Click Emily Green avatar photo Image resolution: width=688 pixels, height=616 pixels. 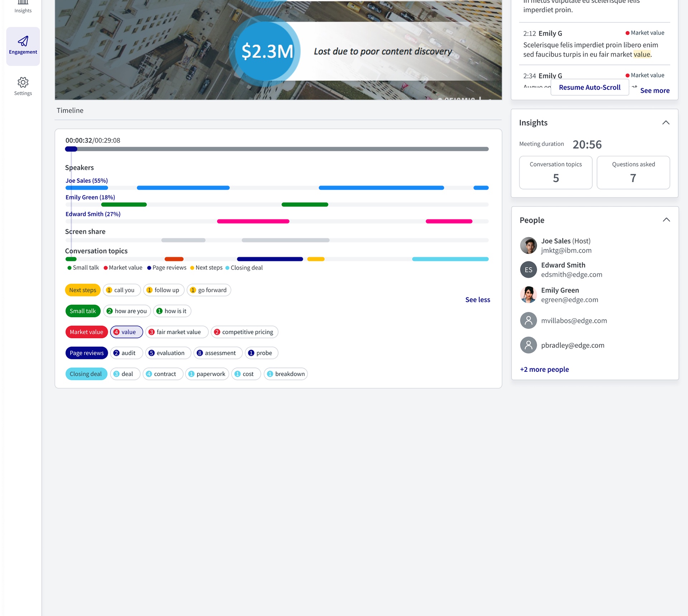click(528, 294)
